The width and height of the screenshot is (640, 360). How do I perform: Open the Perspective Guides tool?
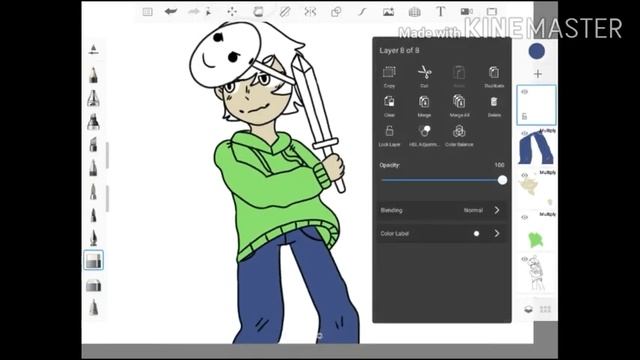(x=414, y=12)
